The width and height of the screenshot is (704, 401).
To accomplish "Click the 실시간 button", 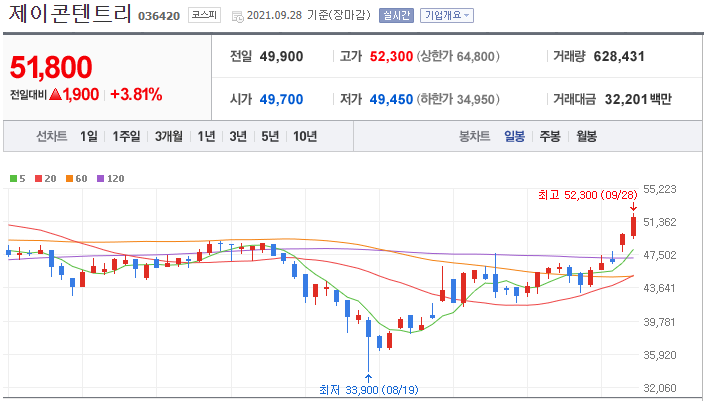I will pyautogui.click(x=396, y=15).
